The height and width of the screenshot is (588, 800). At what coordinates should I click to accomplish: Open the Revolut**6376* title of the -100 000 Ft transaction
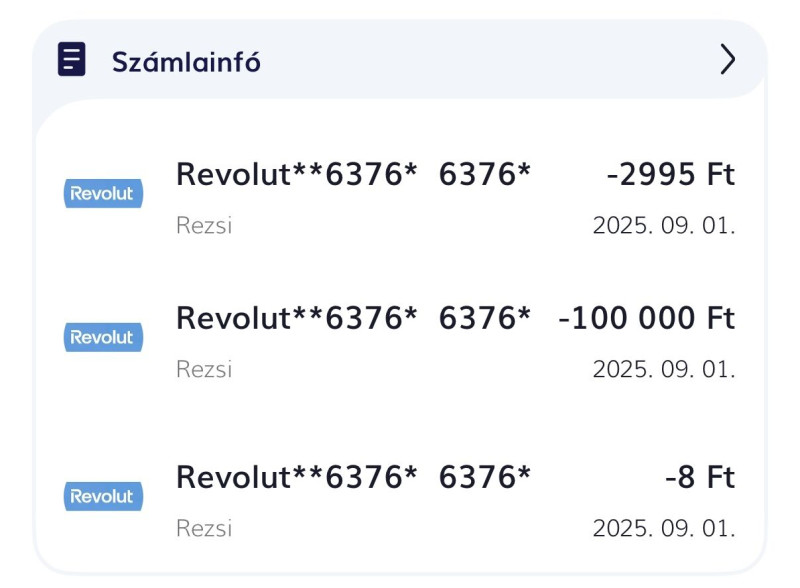tap(296, 318)
